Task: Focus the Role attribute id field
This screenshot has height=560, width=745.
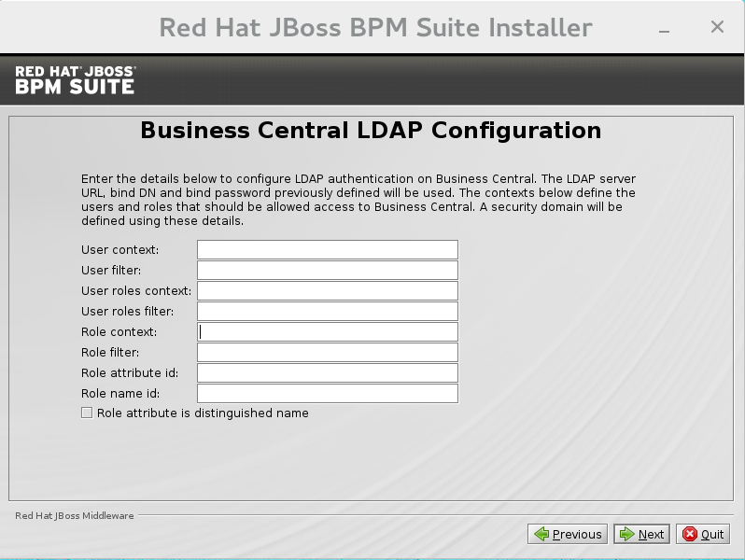Action: pyautogui.click(x=327, y=373)
